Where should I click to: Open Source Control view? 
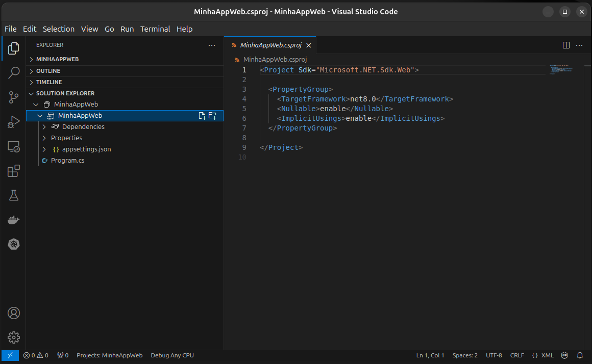[x=14, y=97]
